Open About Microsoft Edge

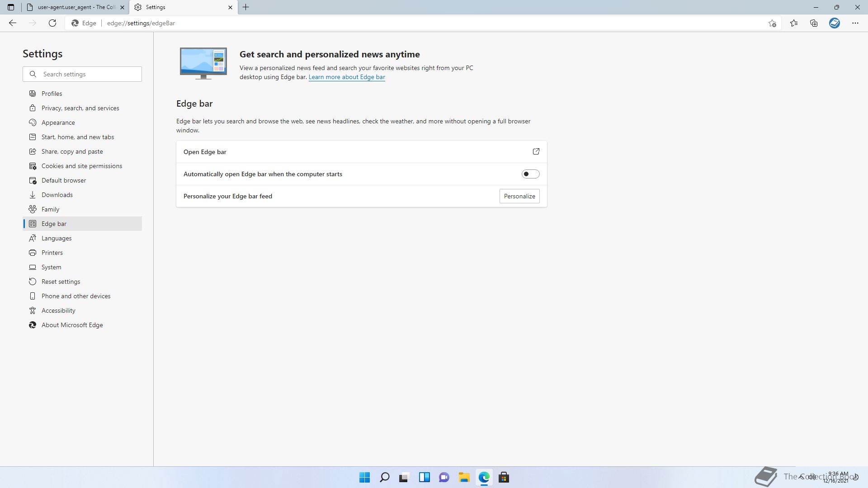(x=82, y=325)
